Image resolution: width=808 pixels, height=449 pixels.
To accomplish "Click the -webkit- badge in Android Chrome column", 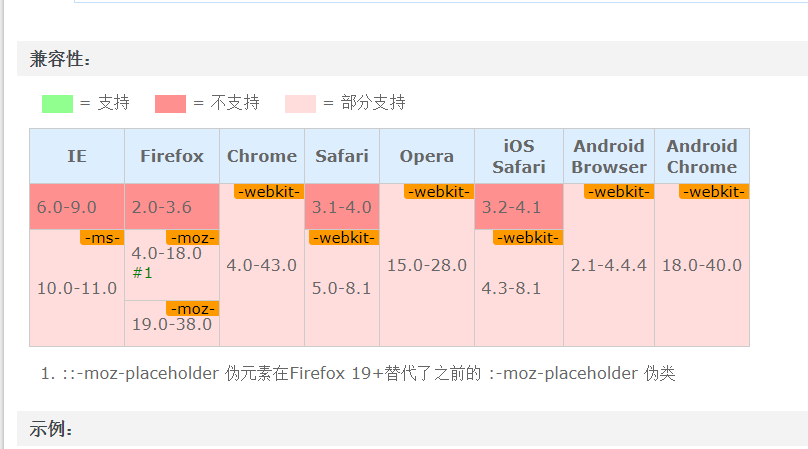I will pos(714,192).
